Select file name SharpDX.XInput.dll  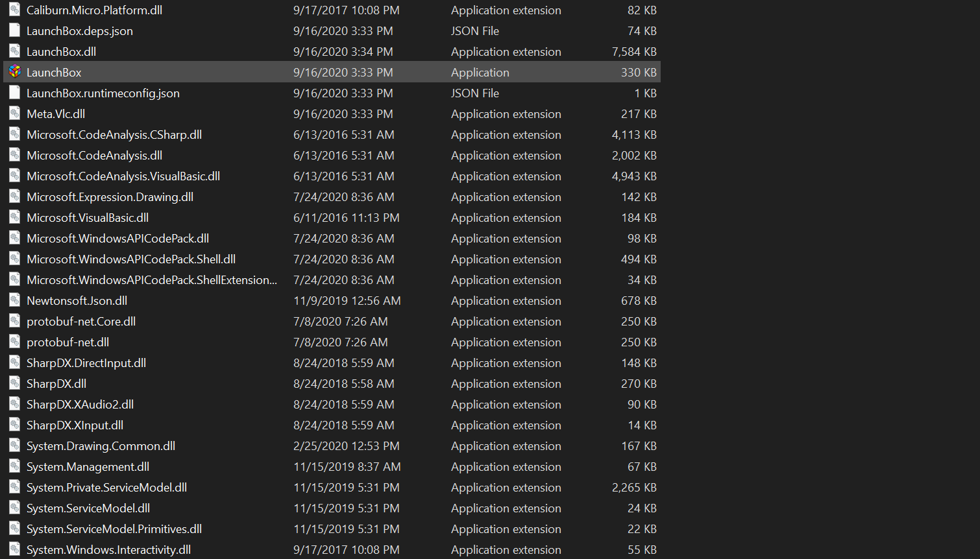[x=75, y=425]
